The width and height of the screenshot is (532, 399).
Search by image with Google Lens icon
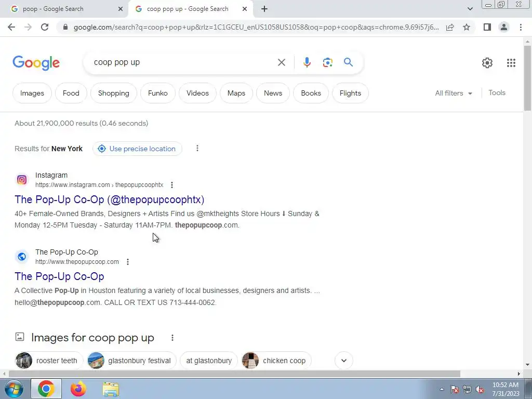pyautogui.click(x=327, y=62)
